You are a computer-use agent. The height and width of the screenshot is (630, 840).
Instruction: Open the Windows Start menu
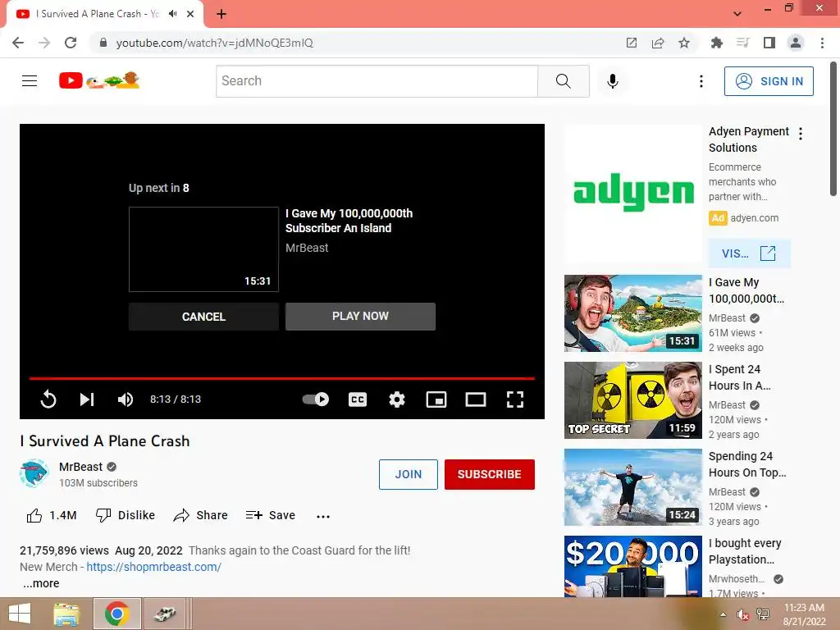pos(20,614)
